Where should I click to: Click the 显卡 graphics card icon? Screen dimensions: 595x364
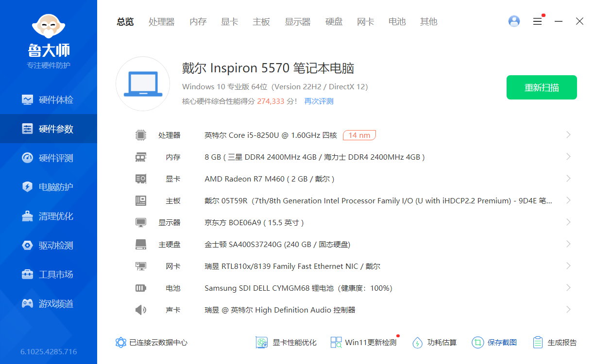(x=141, y=179)
